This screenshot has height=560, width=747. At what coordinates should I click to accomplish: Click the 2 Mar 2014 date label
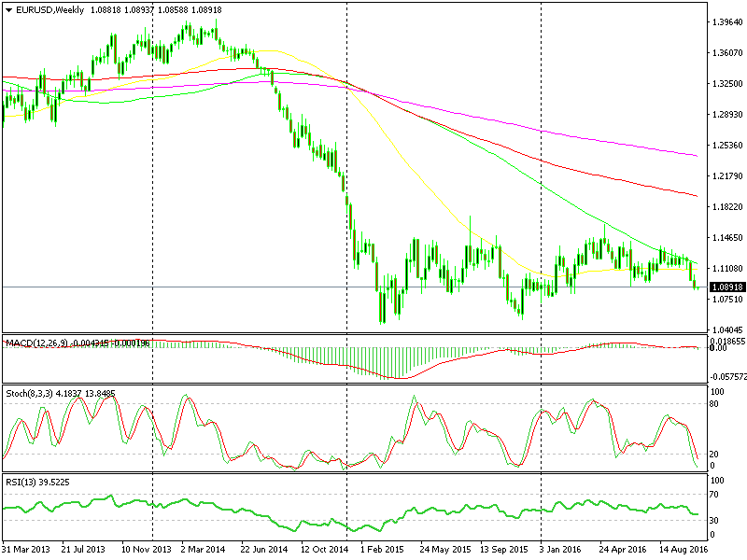click(204, 549)
